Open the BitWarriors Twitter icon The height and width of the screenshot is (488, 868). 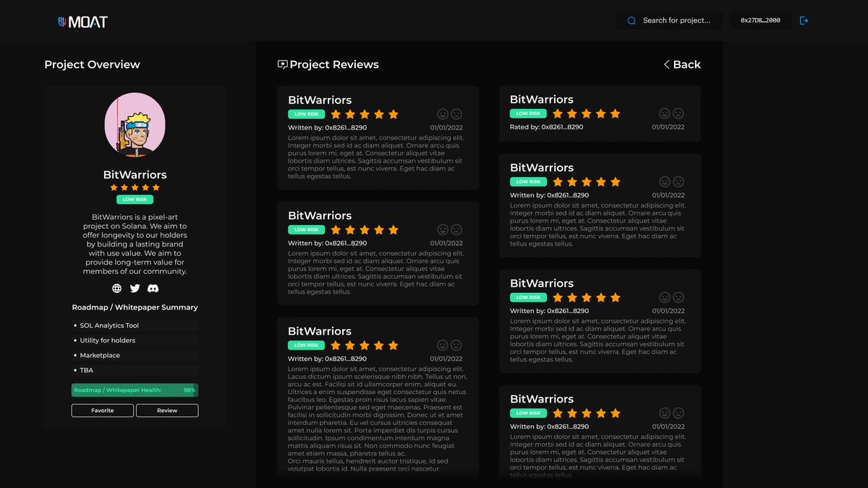pyautogui.click(x=135, y=288)
